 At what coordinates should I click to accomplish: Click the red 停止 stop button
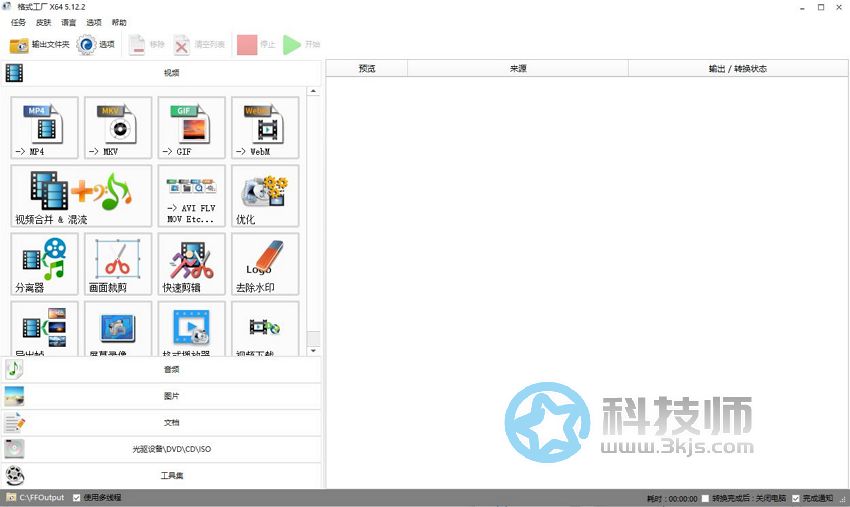tap(256, 44)
